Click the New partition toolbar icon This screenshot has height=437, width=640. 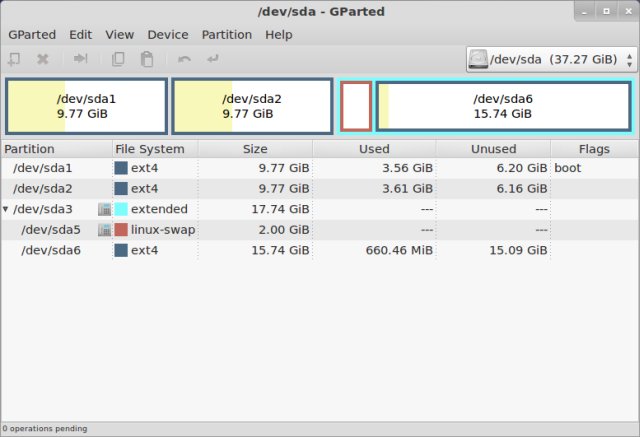coord(14,59)
